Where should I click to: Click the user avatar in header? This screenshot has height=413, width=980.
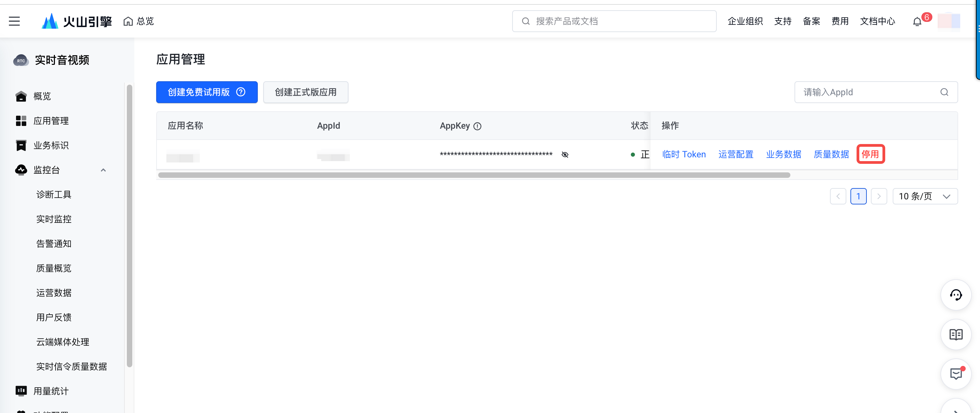(x=949, y=21)
